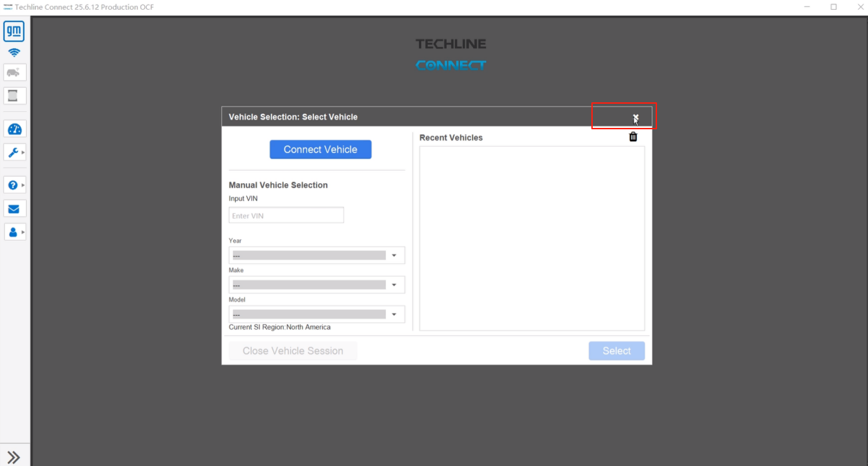Click the module document icon in sidebar
The width and height of the screenshot is (868, 466).
pyautogui.click(x=15, y=95)
